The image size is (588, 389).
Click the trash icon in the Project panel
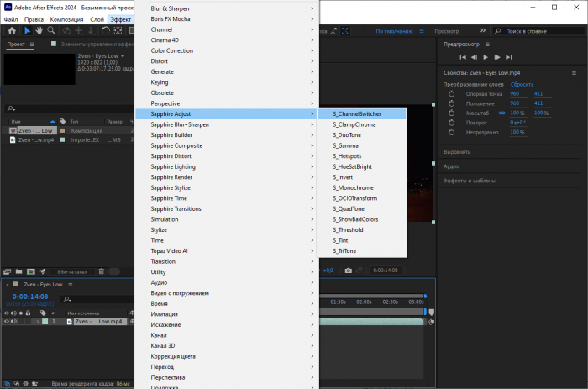click(x=101, y=271)
